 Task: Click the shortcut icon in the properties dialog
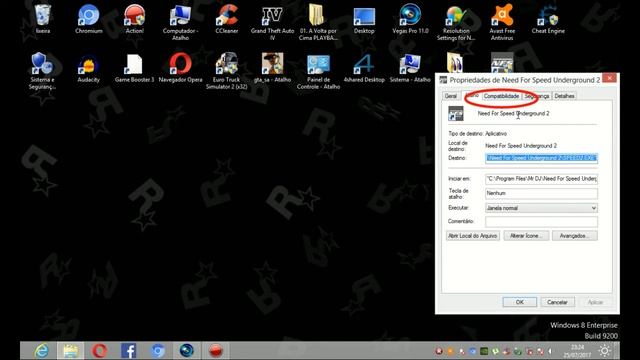pyautogui.click(x=456, y=113)
